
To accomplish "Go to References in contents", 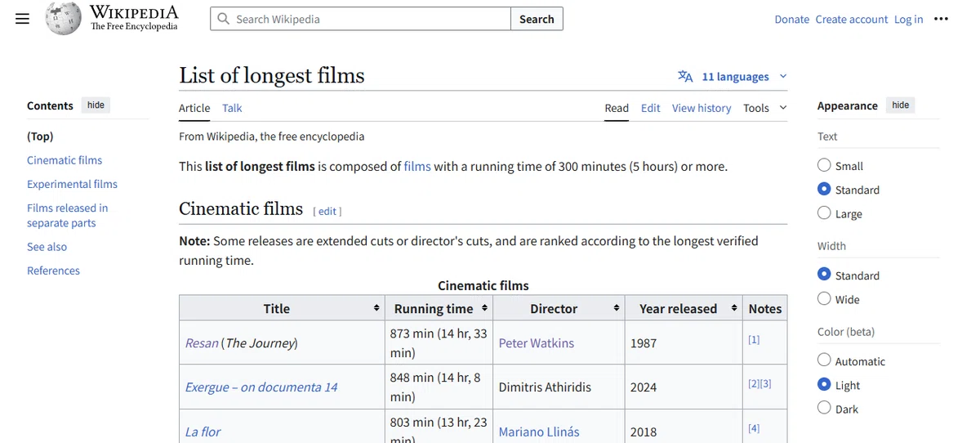I will [x=53, y=271].
